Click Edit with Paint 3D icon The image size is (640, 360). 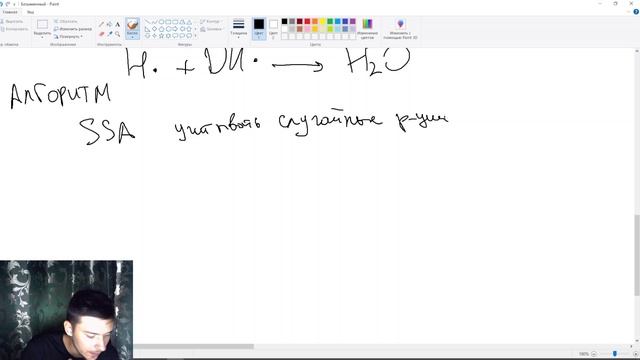click(400, 24)
